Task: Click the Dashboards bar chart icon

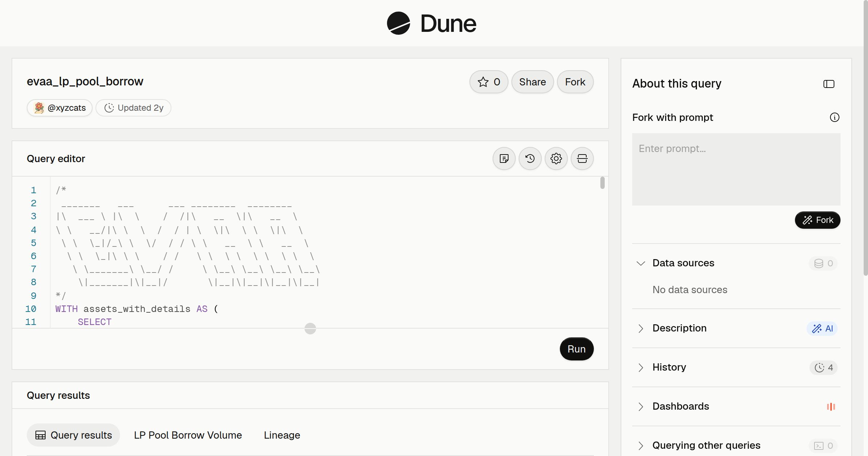Action: click(831, 406)
